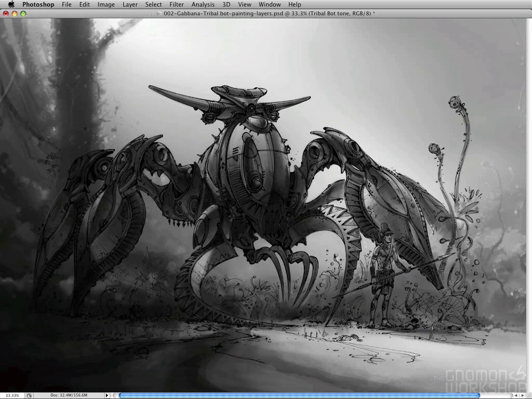Open the File menu

pos(66,4)
